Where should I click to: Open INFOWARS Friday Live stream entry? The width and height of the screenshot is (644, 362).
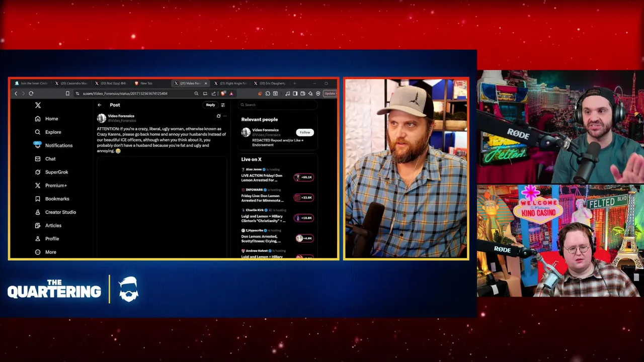tap(264, 195)
